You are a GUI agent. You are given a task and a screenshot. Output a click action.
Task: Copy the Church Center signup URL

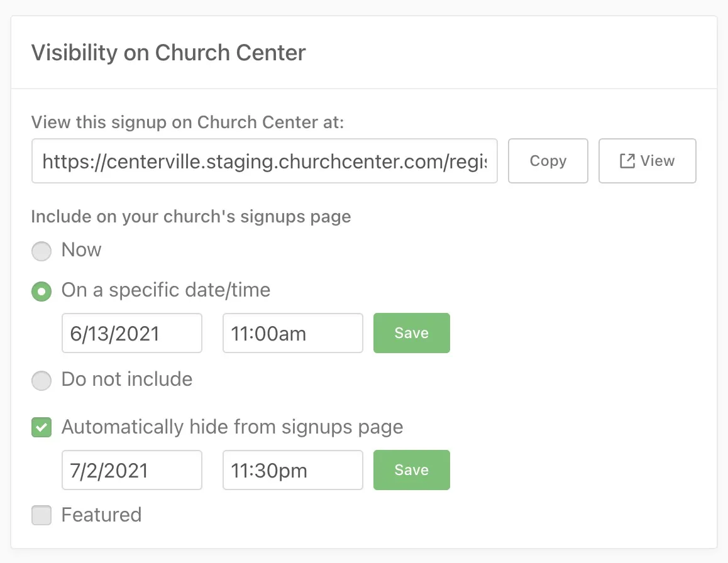coord(548,161)
